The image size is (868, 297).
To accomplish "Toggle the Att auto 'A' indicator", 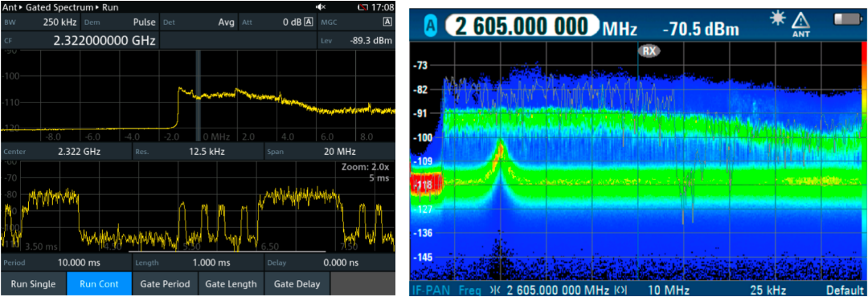I will [309, 22].
